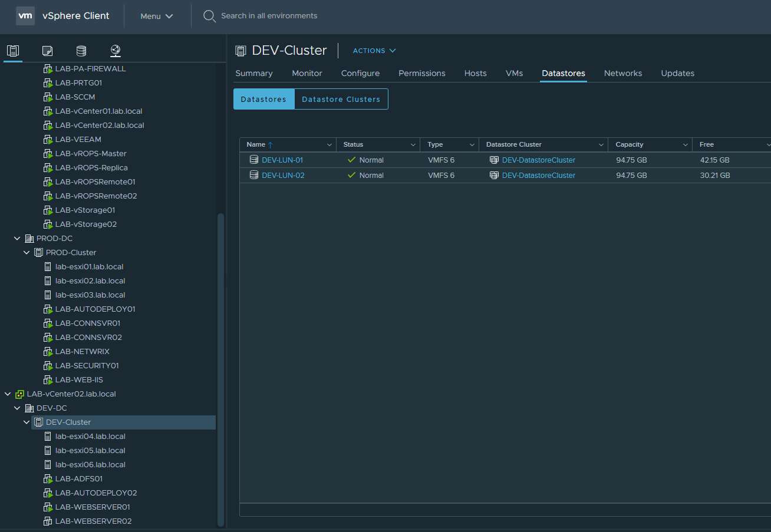Open the Hosts and Clusters inventory view
Image resolution: width=771 pixels, height=532 pixels.
click(x=13, y=51)
